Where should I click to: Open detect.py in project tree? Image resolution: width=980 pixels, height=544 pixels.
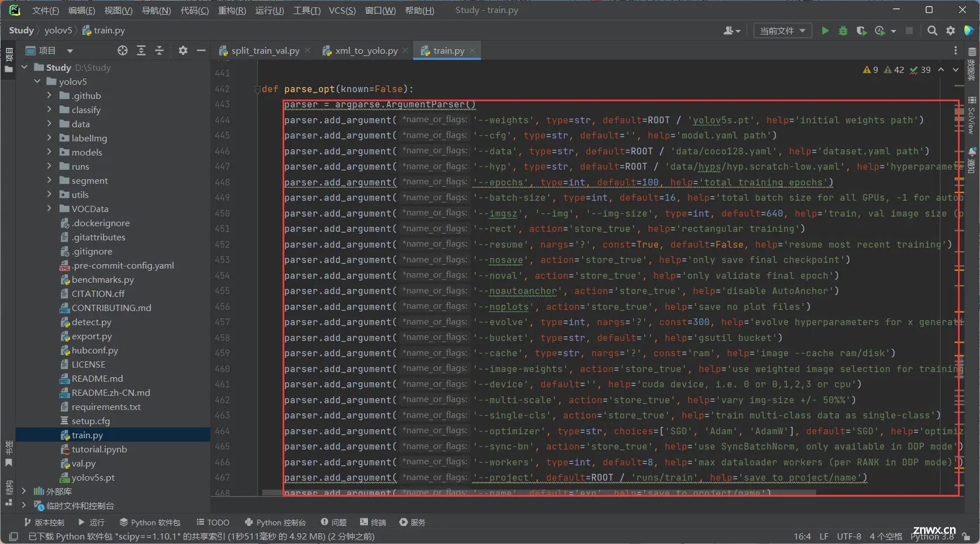point(91,322)
